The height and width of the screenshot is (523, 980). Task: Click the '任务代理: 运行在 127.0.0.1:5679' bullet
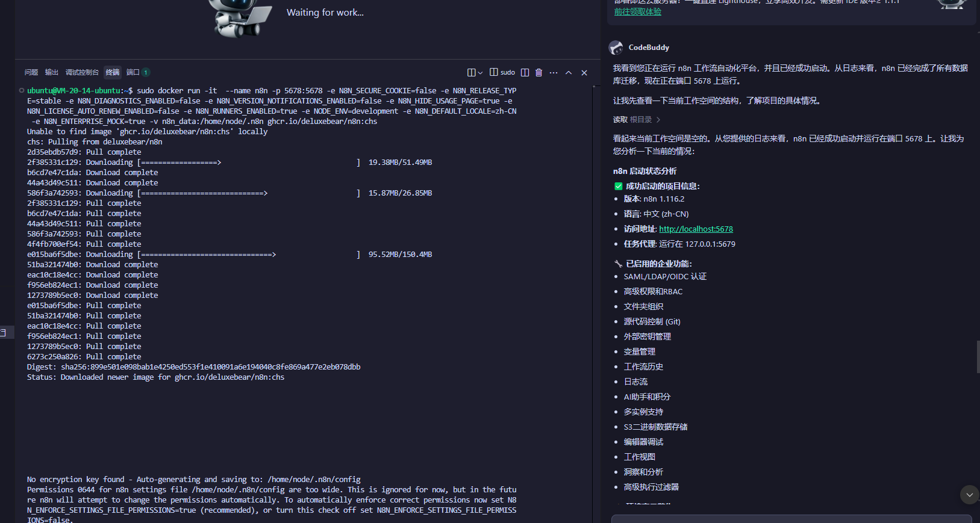679,244
